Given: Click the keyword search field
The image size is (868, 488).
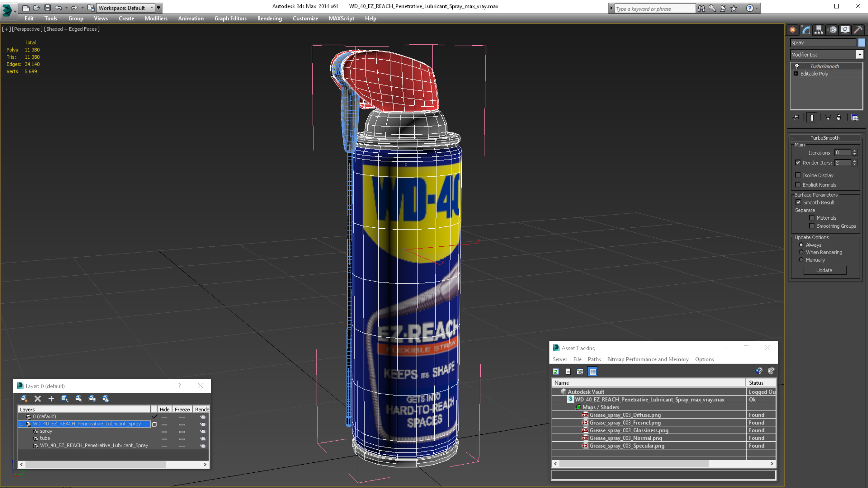Looking at the screenshot, I should [x=654, y=9].
